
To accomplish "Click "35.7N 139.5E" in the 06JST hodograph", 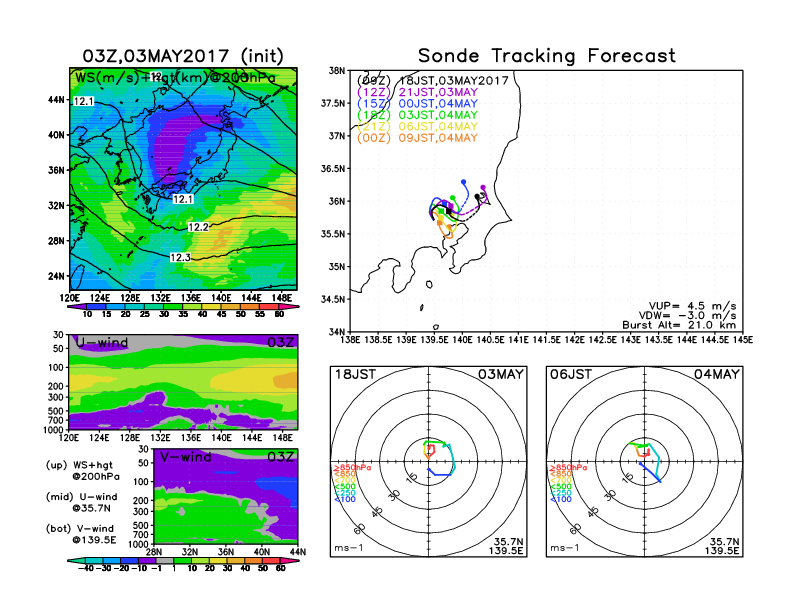I will [x=722, y=546].
